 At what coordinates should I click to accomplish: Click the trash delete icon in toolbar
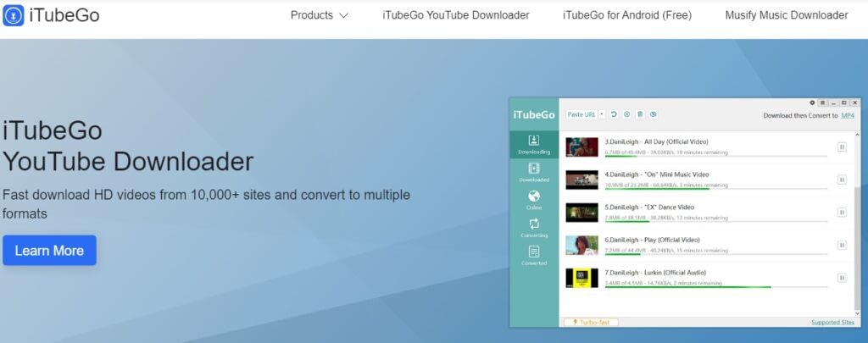[x=640, y=114]
